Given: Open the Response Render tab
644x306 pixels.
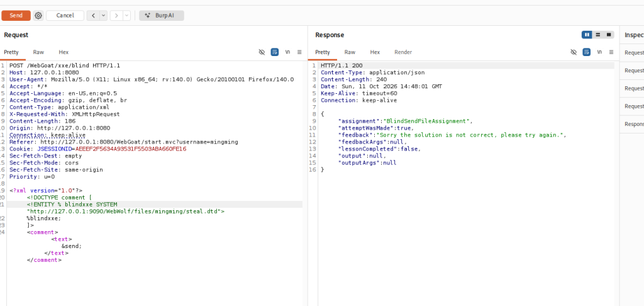Looking at the screenshot, I should click(403, 52).
